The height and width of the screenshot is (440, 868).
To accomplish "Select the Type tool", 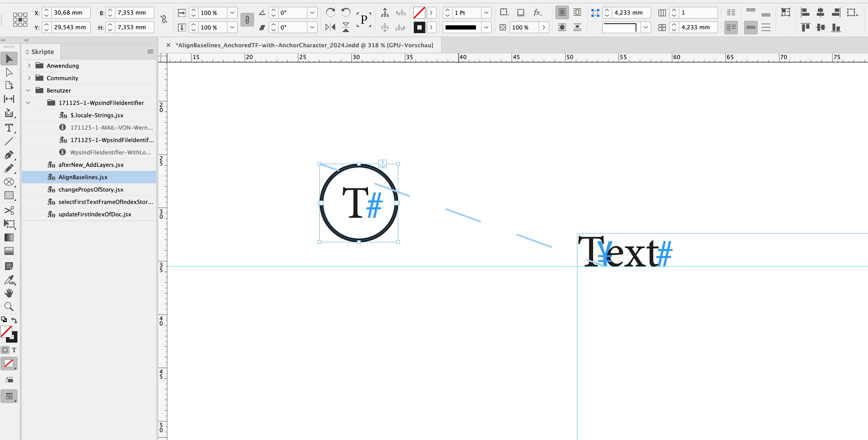I will (x=9, y=128).
